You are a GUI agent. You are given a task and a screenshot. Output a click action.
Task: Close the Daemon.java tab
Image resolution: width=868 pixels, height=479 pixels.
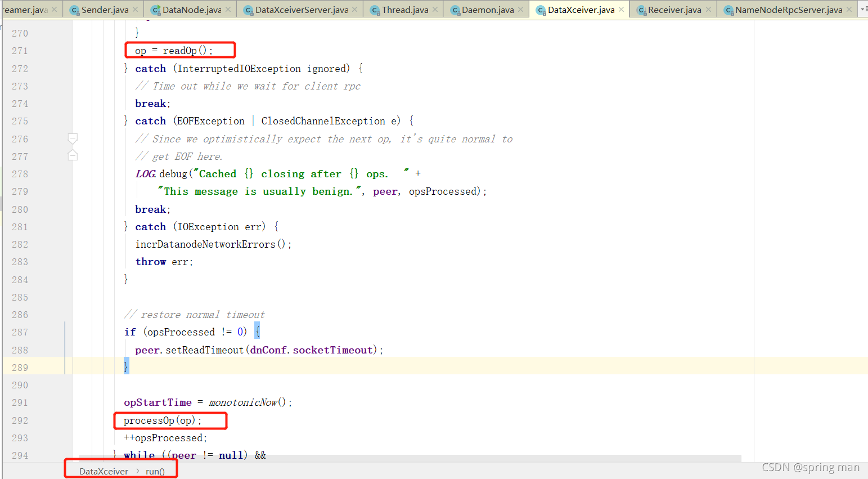520,10
